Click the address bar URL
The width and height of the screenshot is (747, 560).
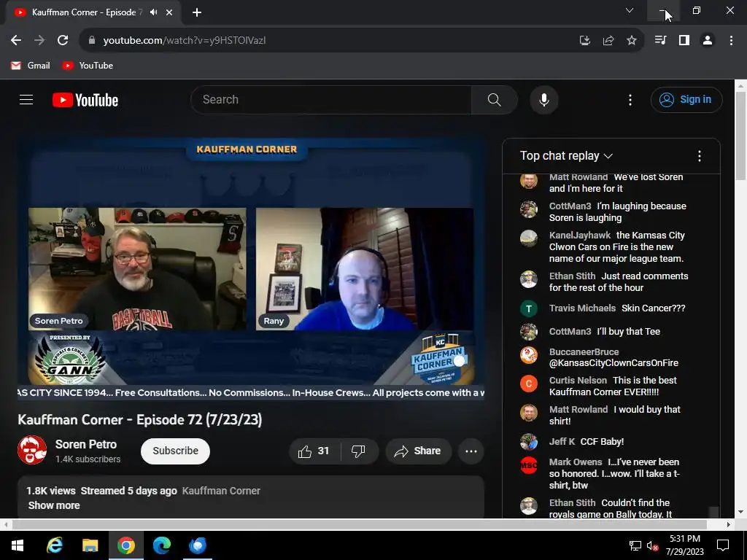click(x=185, y=41)
